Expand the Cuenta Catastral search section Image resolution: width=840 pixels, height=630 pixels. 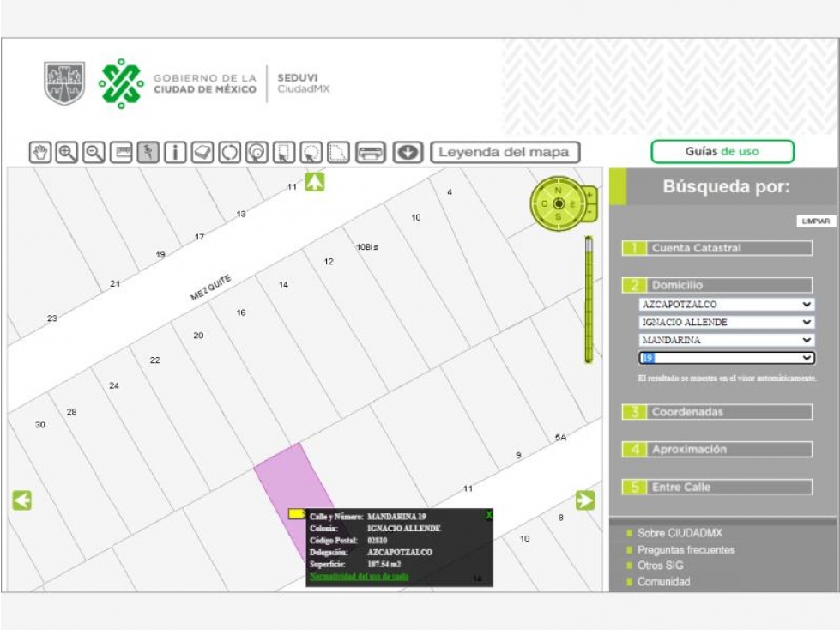pos(716,248)
